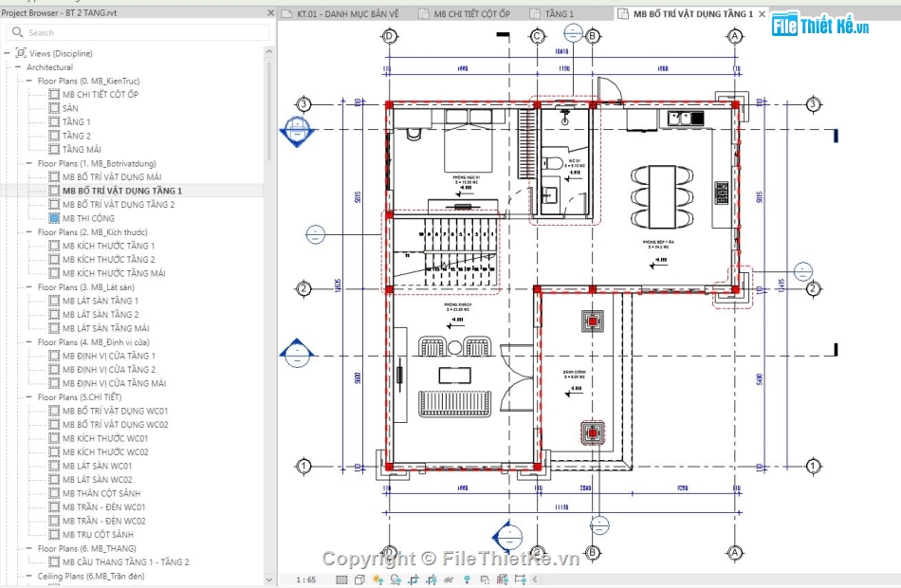Open the Detail Level menu icon
901x588 pixels.
341,579
